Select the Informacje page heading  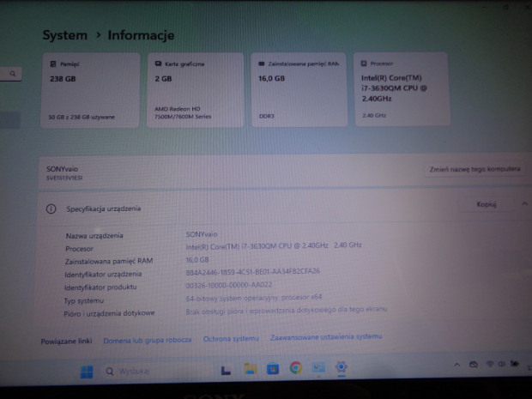tap(141, 35)
